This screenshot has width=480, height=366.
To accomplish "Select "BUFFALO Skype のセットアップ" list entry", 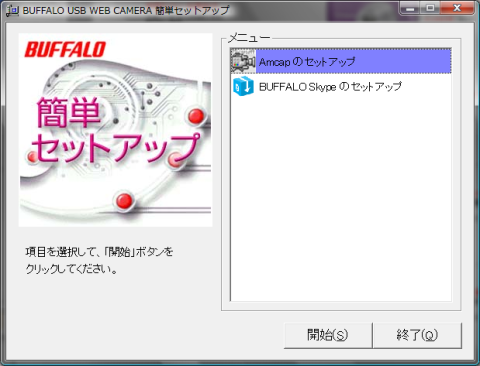I will pos(341,86).
